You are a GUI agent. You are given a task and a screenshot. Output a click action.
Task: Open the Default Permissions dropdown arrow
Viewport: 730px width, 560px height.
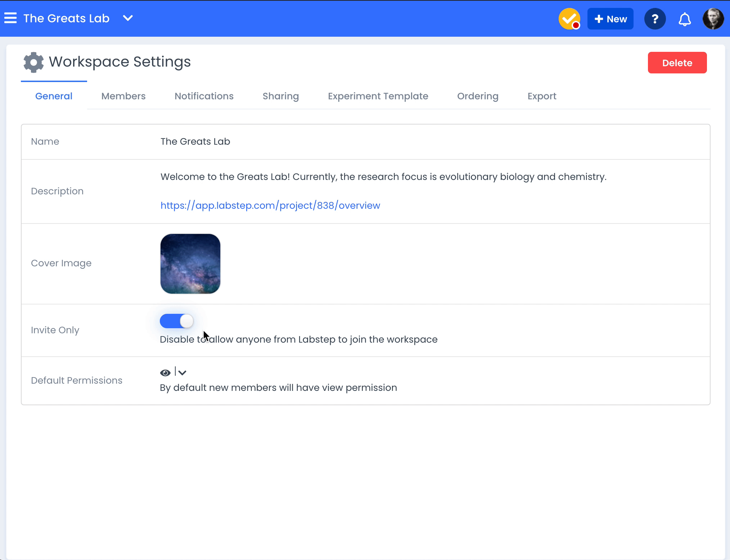[x=182, y=373]
